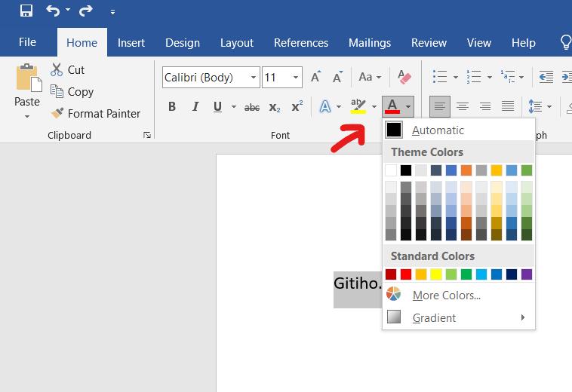The width and height of the screenshot is (572, 392).
Task: Click the highlighted Gitiho text in document
Action: (358, 283)
